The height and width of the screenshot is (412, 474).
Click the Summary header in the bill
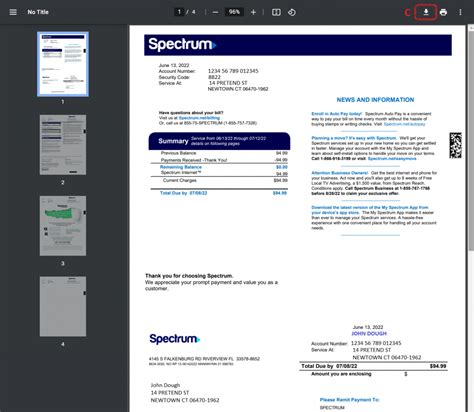click(219, 141)
